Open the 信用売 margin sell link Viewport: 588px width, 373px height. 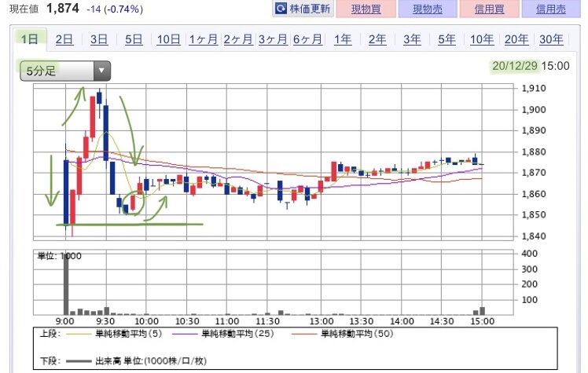(x=551, y=9)
